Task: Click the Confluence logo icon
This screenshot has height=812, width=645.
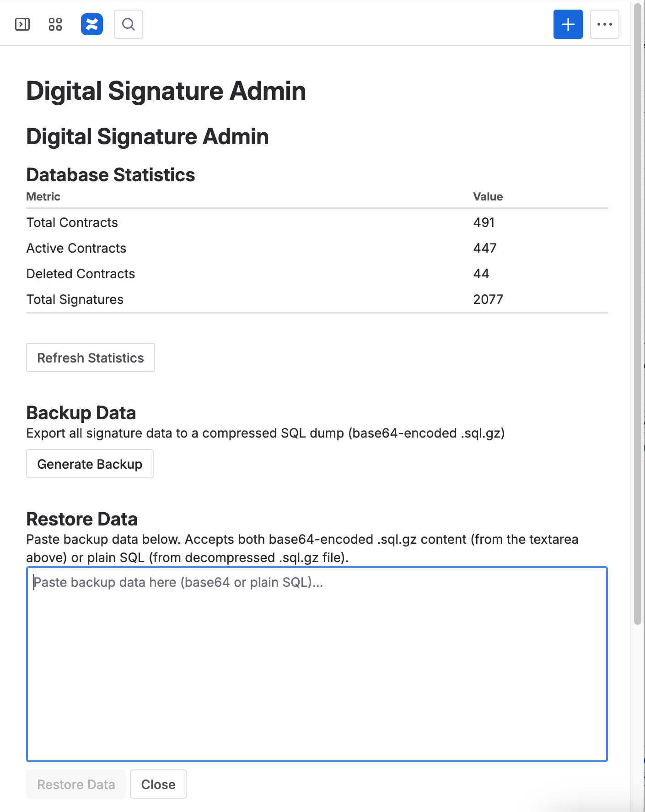Action: coord(92,24)
